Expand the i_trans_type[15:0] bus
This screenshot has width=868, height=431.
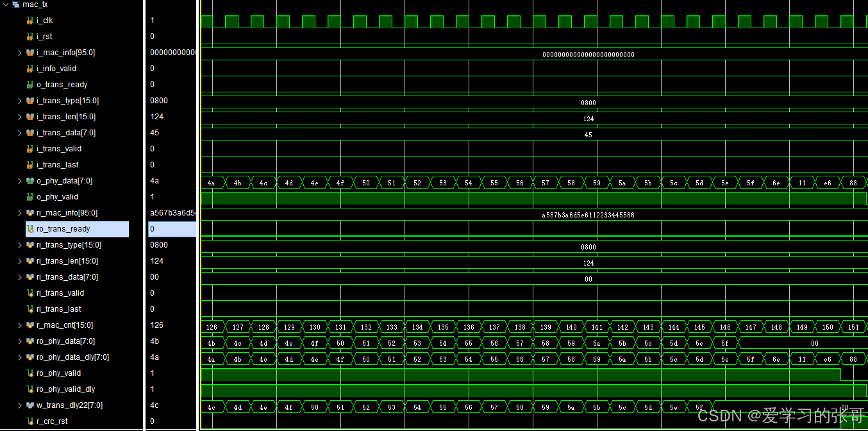[x=20, y=101]
